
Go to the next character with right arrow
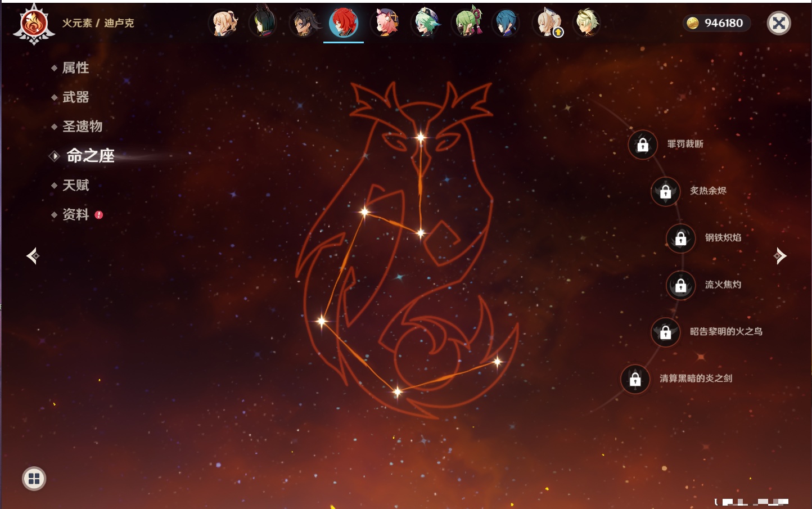780,256
